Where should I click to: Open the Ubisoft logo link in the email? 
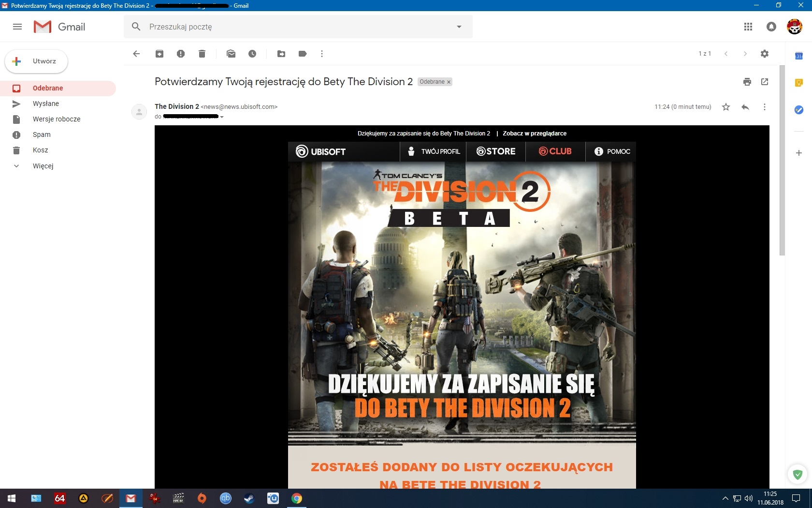(x=321, y=151)
